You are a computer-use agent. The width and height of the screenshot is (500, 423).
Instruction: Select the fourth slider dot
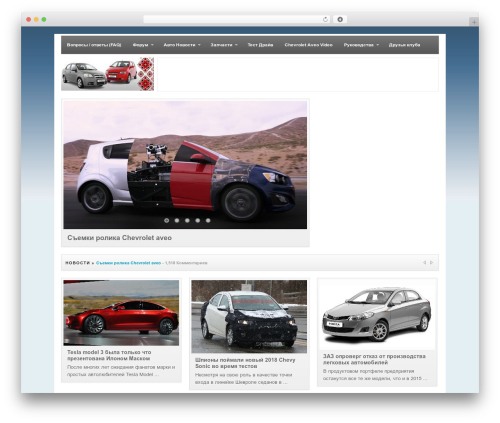(x=198, y=220)
